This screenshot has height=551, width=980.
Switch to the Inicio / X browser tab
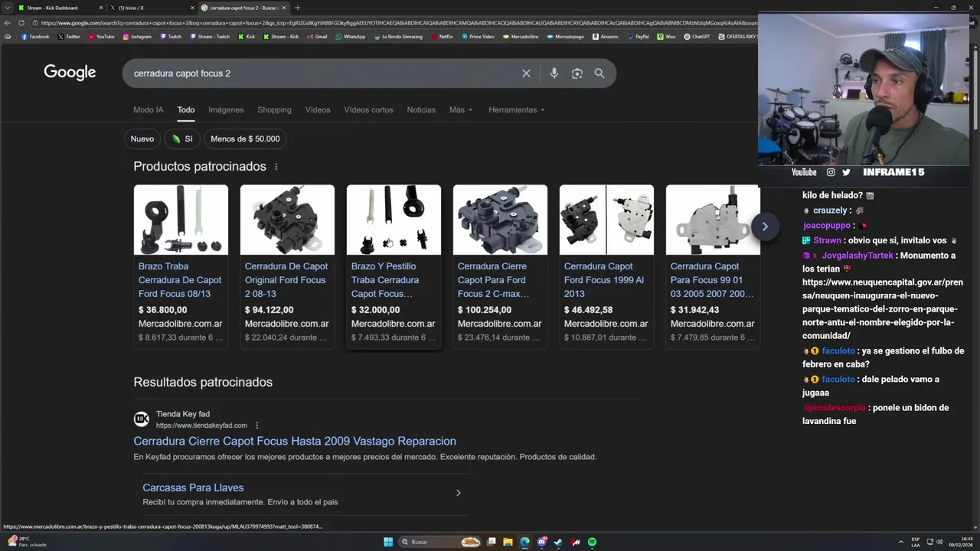[x=152, y=8]
